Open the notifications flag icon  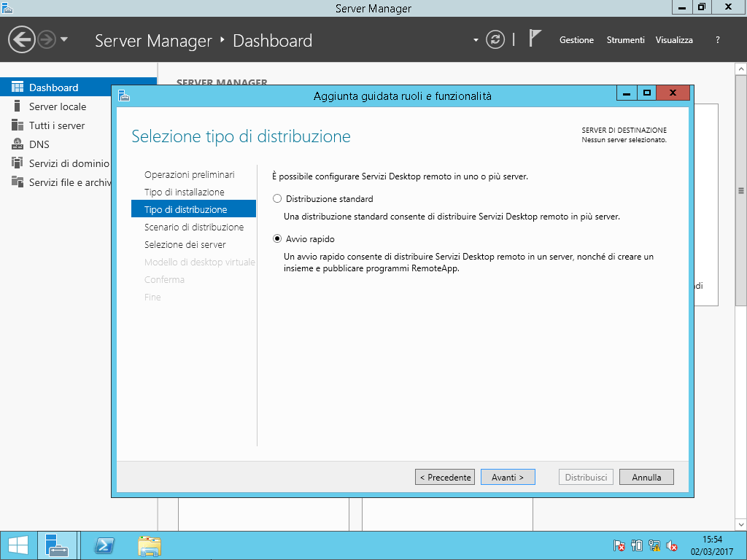(535, 39)
